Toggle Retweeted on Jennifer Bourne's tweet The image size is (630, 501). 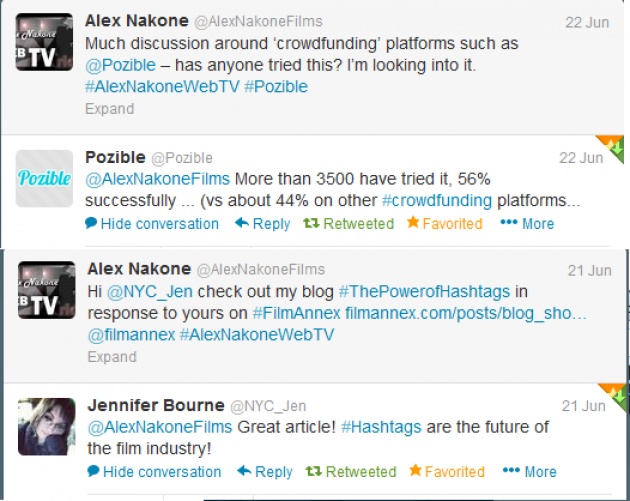351,471
